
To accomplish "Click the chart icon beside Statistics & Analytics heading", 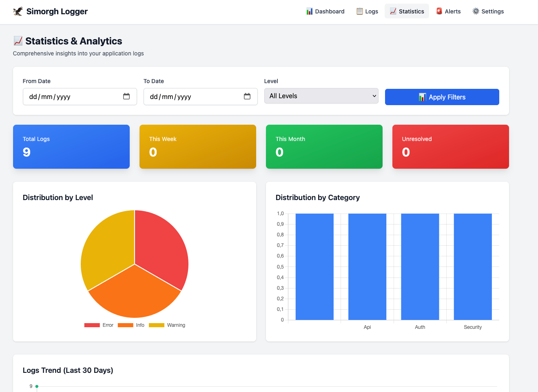I will [18, 41].
